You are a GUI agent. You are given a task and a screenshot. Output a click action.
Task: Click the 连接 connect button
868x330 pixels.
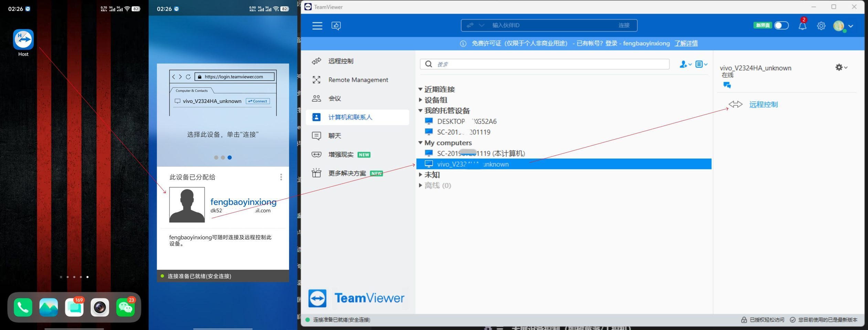click(624, 25)
